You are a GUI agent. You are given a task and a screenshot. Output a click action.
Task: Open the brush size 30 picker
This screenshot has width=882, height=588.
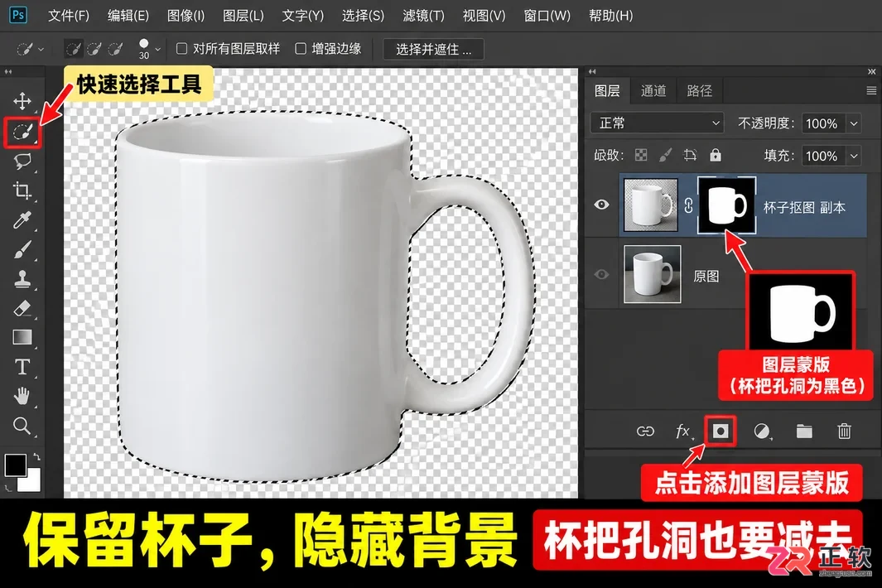[x=149, y=50]
